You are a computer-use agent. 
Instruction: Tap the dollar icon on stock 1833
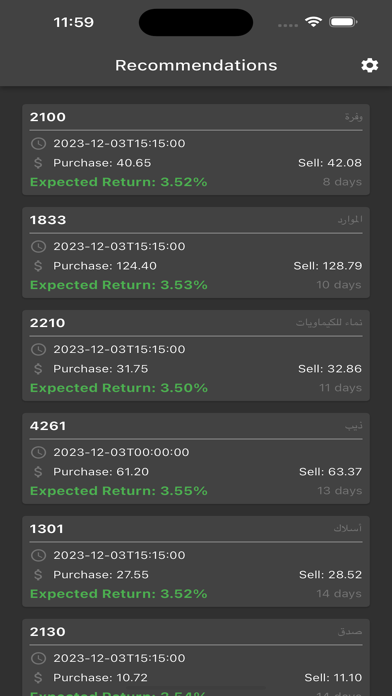pos(38,266)
